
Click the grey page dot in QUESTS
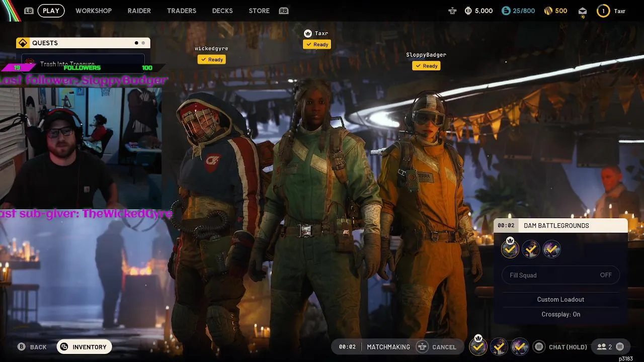click(x=143, y=43)
